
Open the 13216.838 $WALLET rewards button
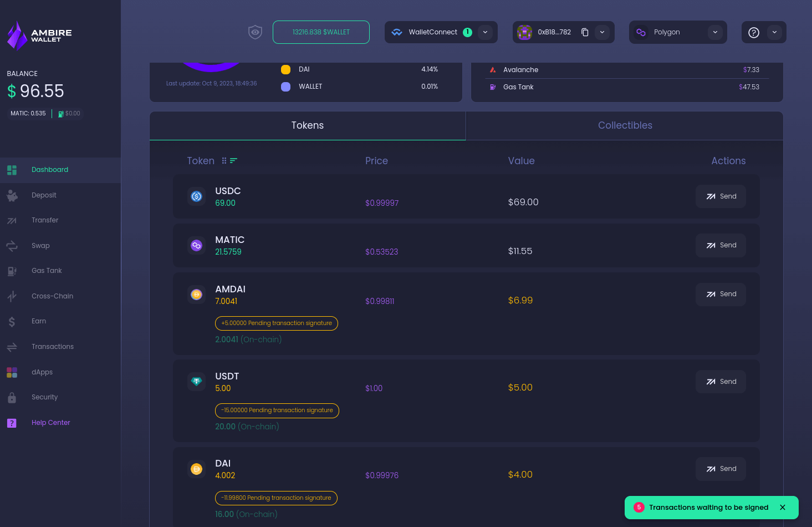tap(321, 32)
